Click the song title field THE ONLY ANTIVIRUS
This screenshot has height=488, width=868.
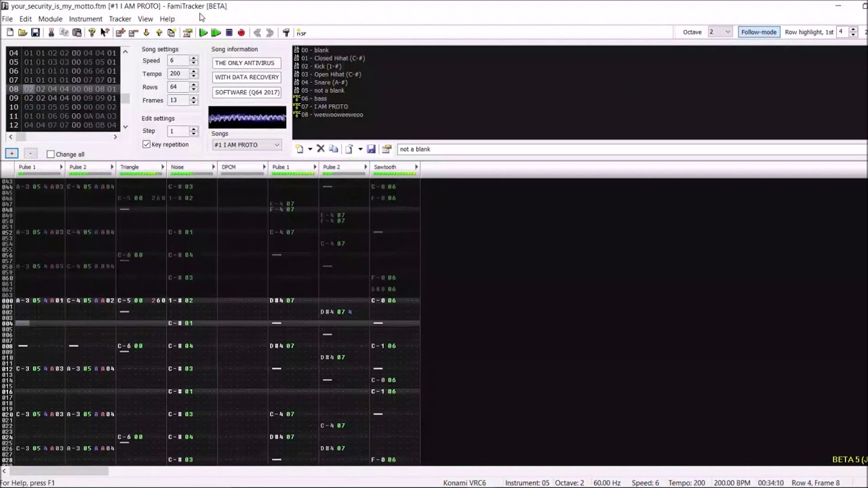click(246, 63)
